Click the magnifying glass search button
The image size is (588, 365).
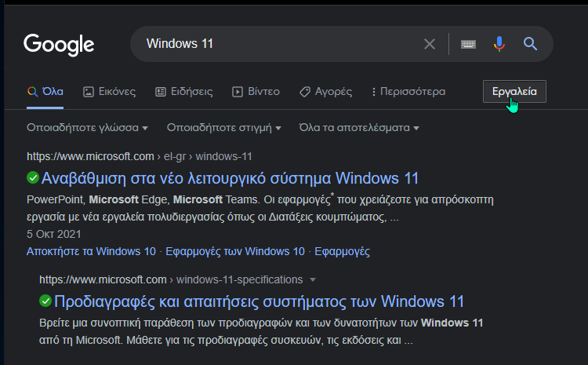(530, 44)
